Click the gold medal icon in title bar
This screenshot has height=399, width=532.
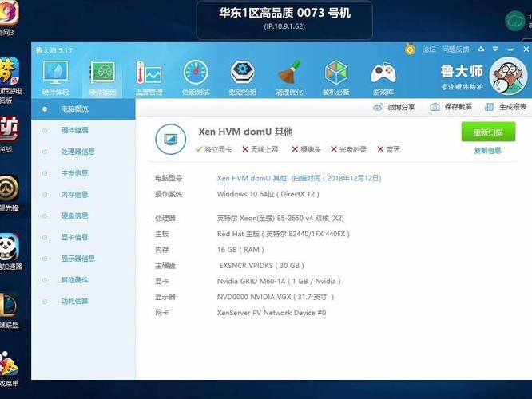tap(410, 49)
